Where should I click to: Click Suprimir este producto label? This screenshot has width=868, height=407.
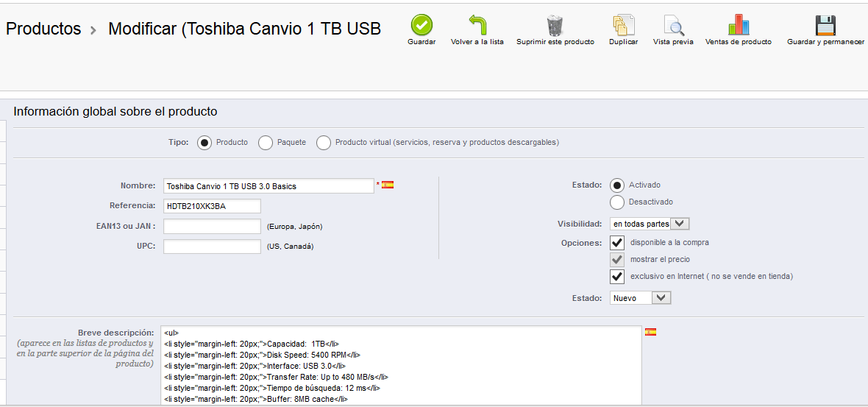point(555,42)
